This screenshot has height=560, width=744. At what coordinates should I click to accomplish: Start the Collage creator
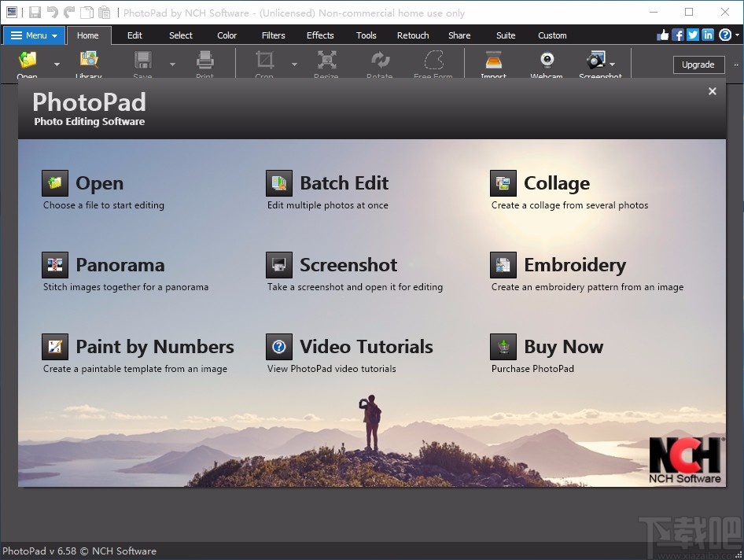point(557,182)
